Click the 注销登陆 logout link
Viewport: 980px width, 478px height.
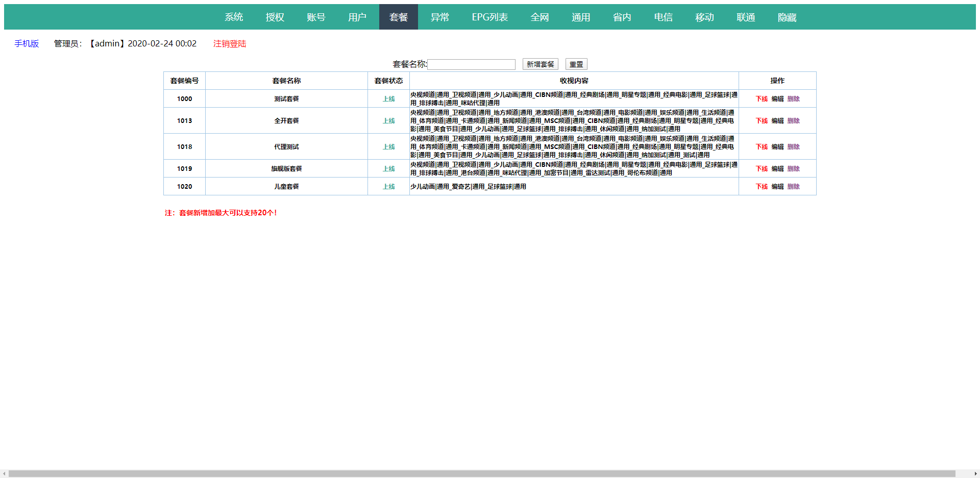pos(230,44)
